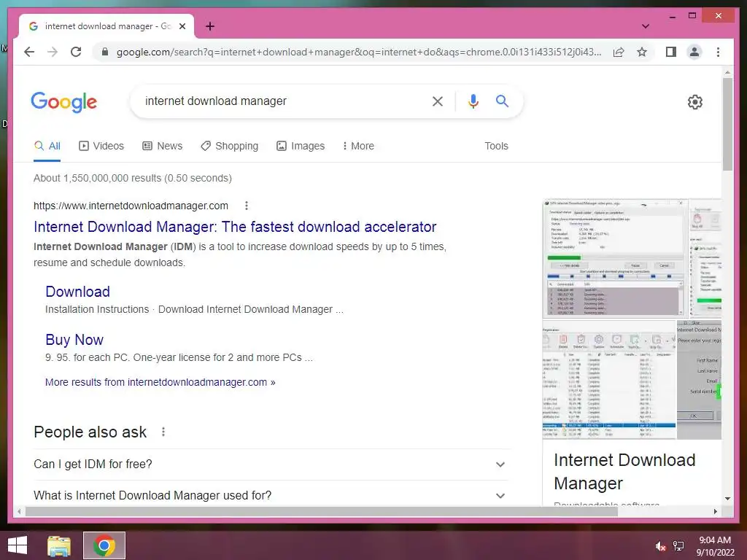747x560 pixels.
Task: Switch to Images results
Action: [x=301, y=146]
